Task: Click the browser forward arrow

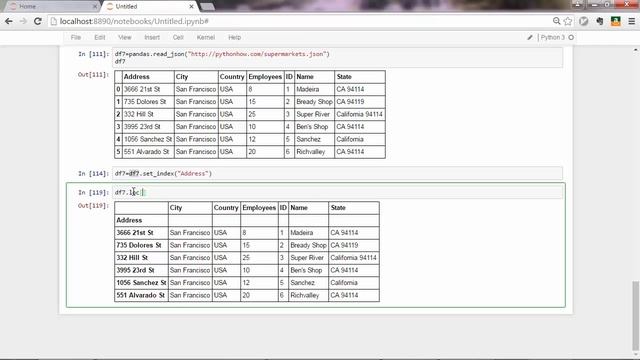Action: pyautogui.click(x=23, y=21)
